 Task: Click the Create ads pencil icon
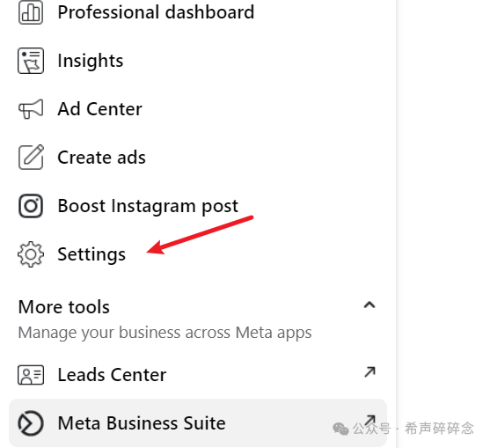(x=31, y=157)
